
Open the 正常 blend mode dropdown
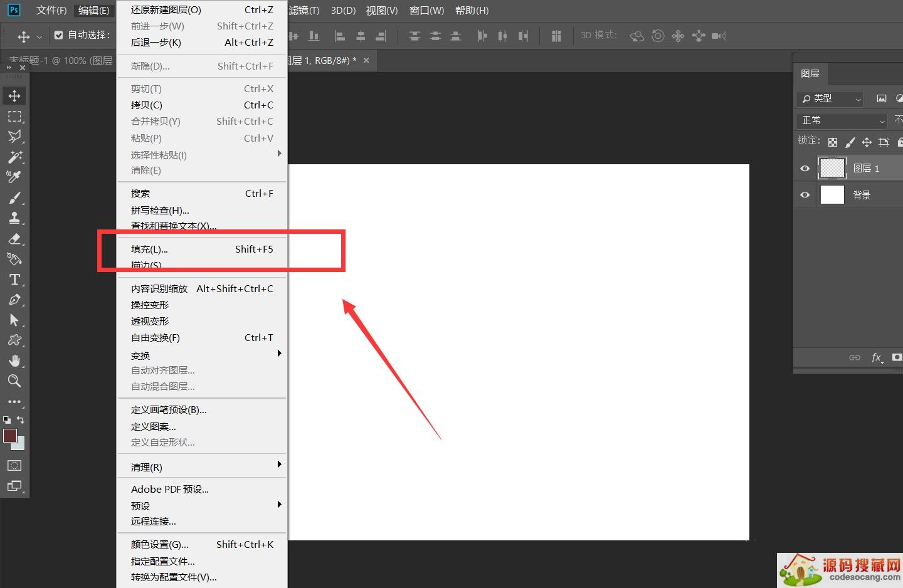[842, 120]
